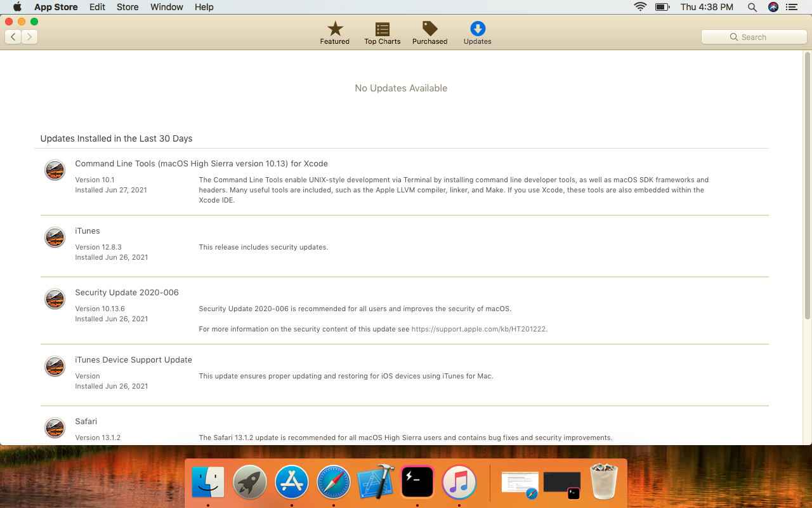Click the Installed Jun 27, 2021 date
The width and height of the screenshot is (812, 508).
(x=111, y=190)
